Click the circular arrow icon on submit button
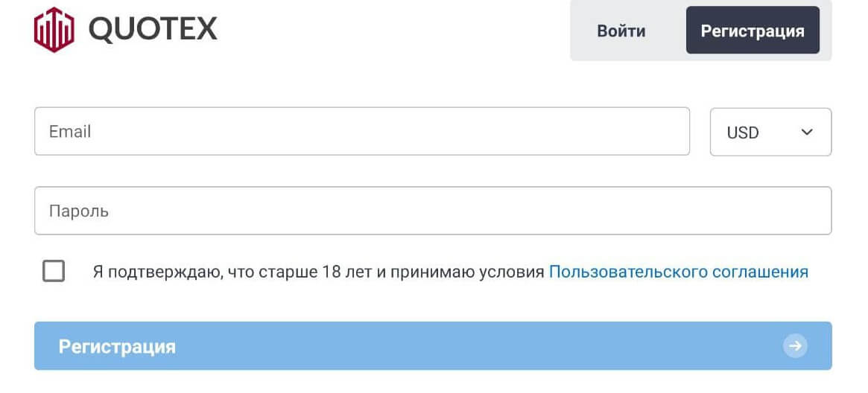The image size is (868, 393). (x=795, y=346)
